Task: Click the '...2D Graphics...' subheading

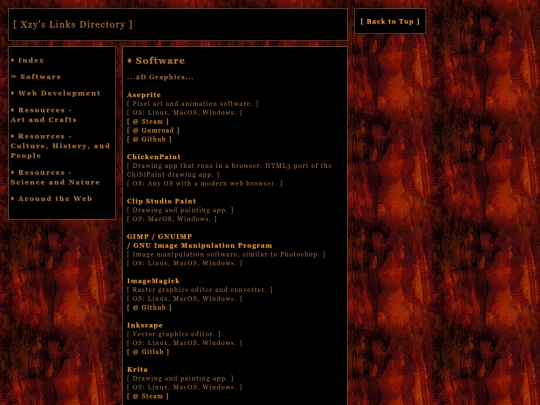Action: coord(160,77)
